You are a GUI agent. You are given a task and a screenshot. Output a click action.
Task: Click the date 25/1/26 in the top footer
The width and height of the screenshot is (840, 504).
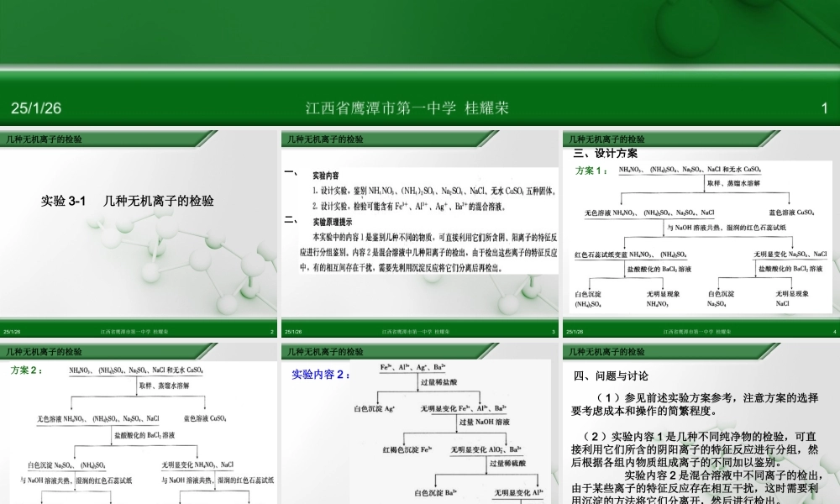click(x=36, y=108)
